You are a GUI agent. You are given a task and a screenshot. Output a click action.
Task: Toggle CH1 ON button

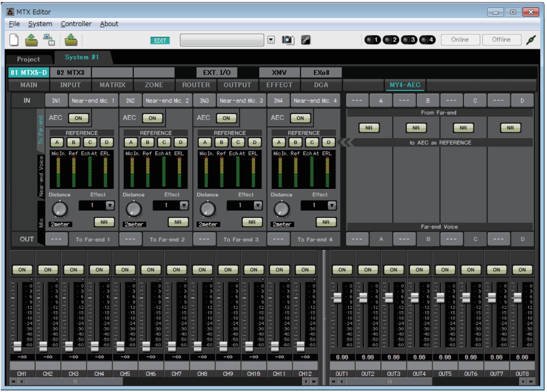22,270
